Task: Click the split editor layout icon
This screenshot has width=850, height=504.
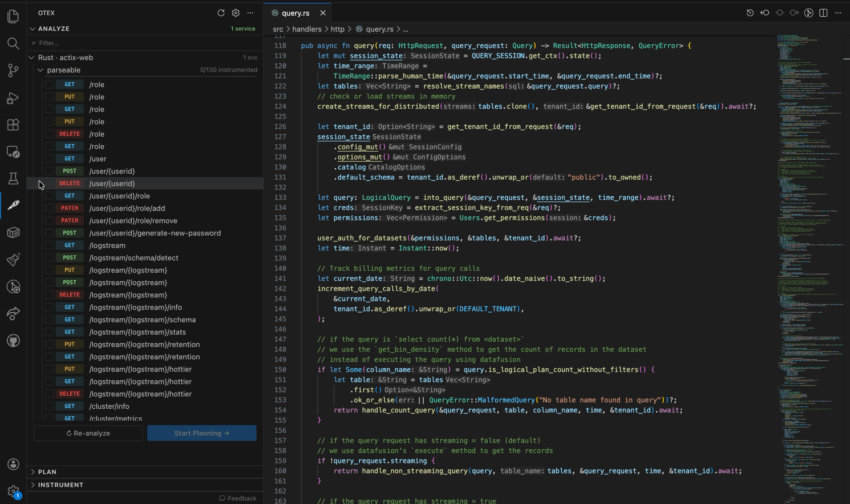Action: click(x=824, y=13)
